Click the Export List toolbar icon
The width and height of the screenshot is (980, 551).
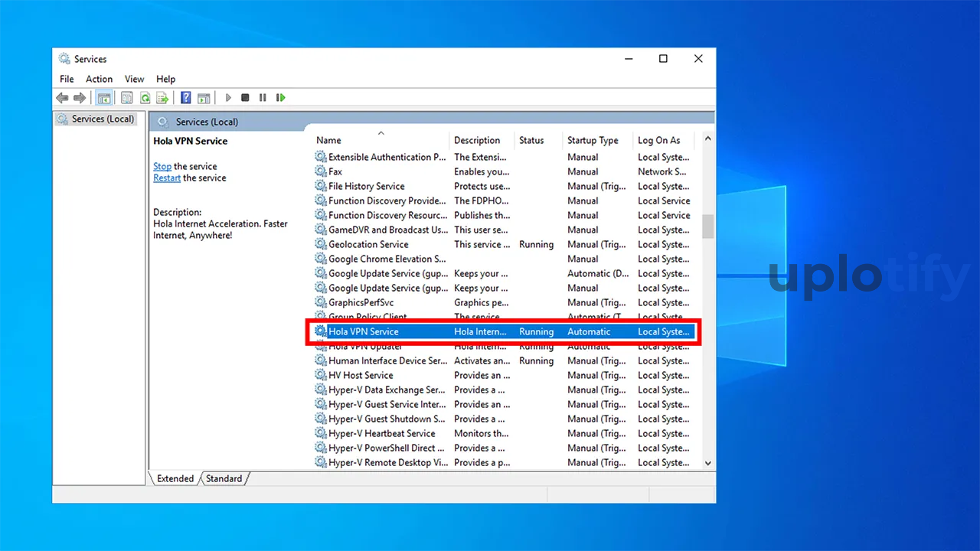pyautogui.click(x=162, y=98)
